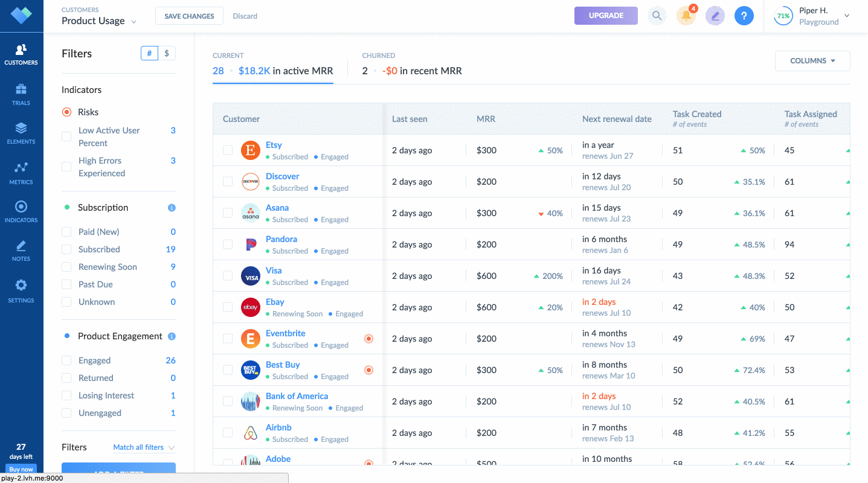Click Ebay's 'in 2 days' renewal text
This screenshot has height=483, width=868.
(599, 302)
